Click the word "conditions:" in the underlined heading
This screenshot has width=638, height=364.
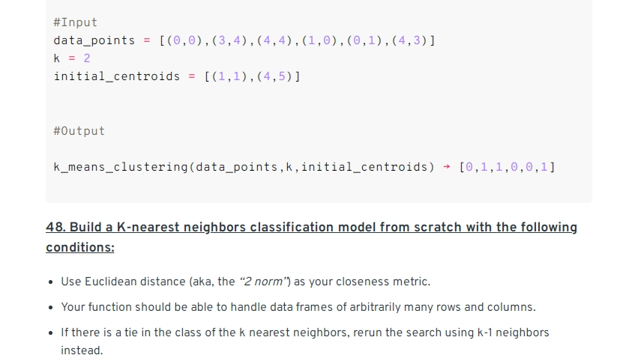click(x=80, y=247)
